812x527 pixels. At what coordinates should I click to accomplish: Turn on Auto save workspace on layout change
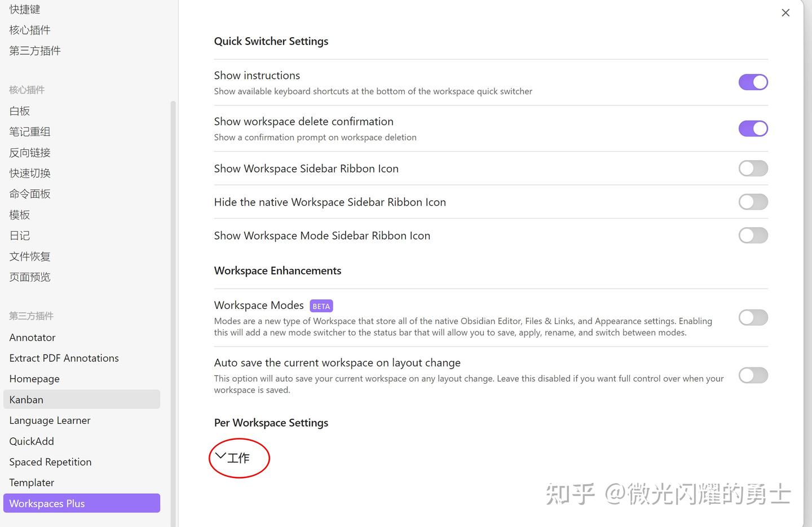coord(753,375)
